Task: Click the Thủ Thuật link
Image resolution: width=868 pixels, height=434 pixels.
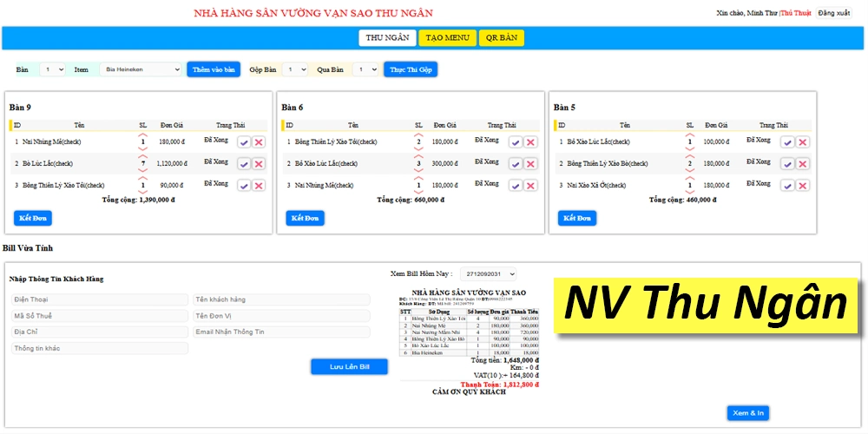Action: [795, 13]
